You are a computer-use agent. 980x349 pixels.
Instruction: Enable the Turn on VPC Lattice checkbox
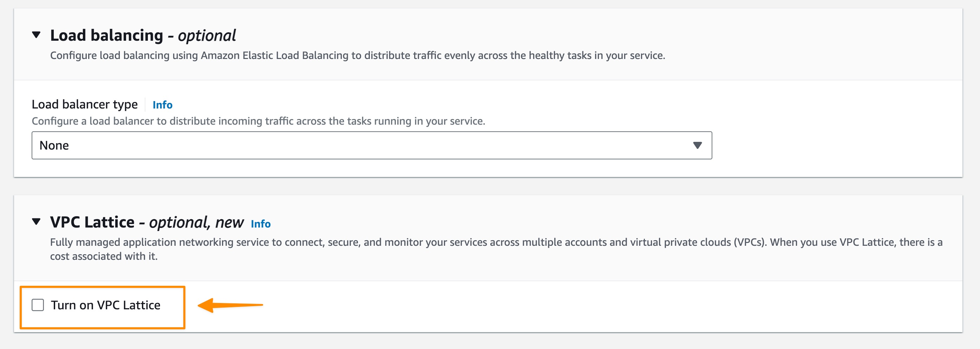38,305
